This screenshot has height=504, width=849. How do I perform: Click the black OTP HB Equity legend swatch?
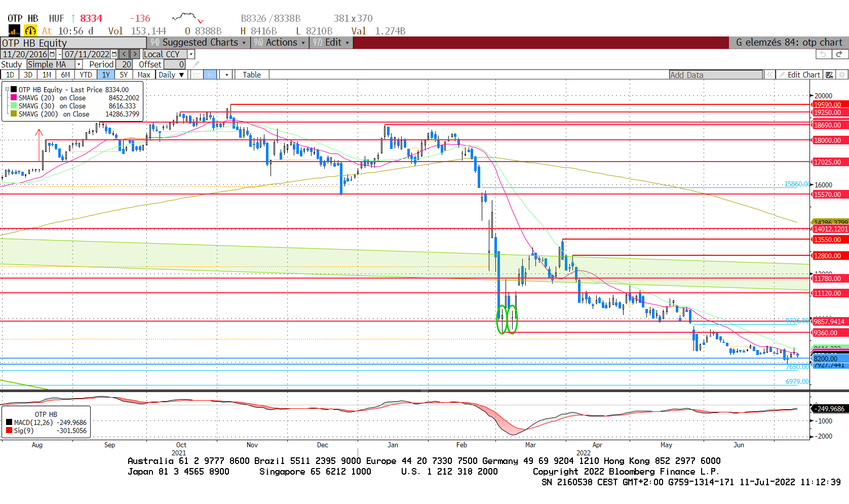click(14, 90)
